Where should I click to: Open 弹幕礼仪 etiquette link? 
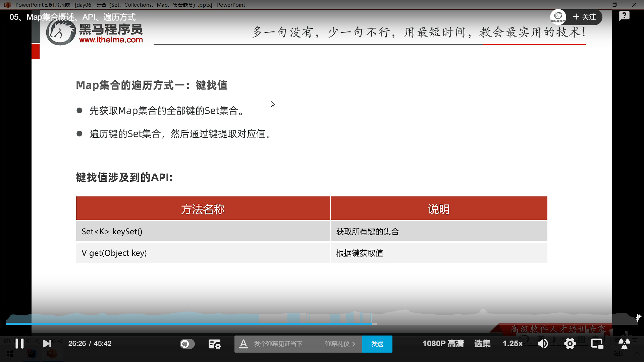pos(339,344)
